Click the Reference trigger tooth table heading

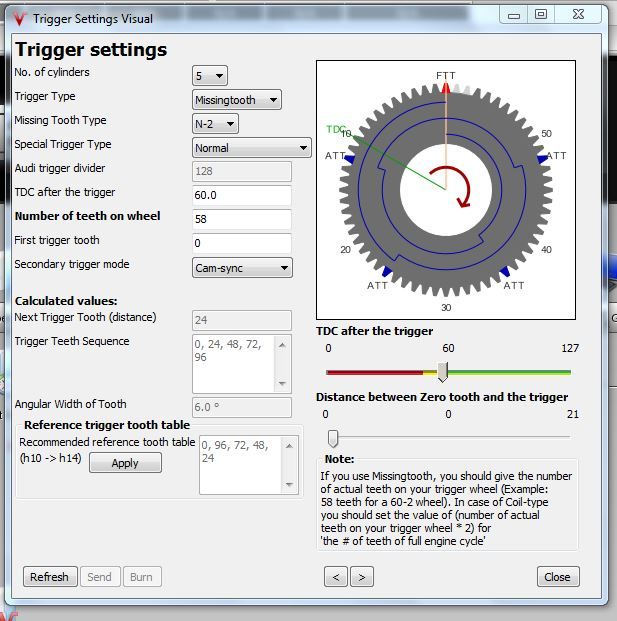tap(107, 425)
